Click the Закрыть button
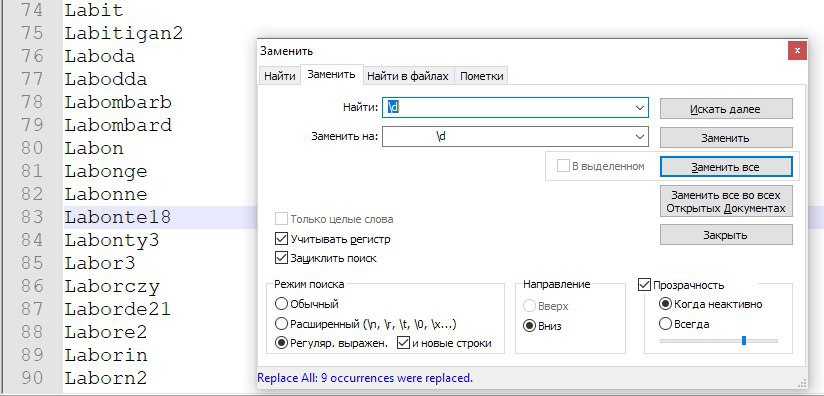The image size is (824, 396). (x=726, y=235)
